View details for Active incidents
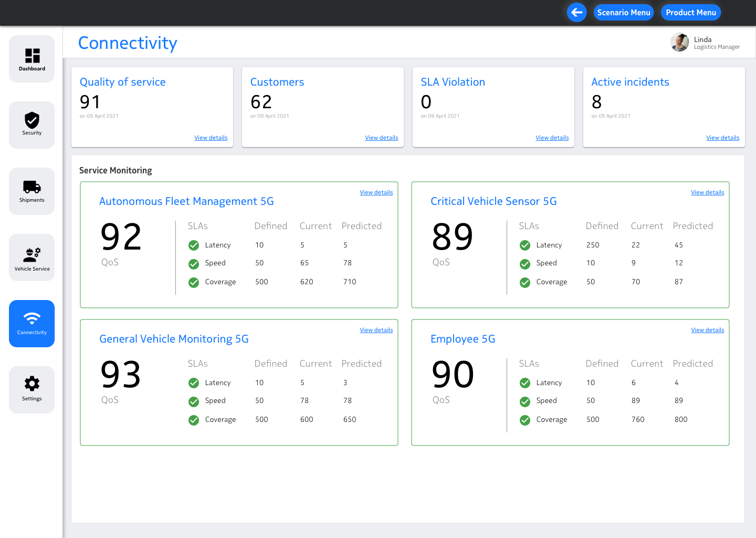The image size is (756, 538). [x=723, y=138]
